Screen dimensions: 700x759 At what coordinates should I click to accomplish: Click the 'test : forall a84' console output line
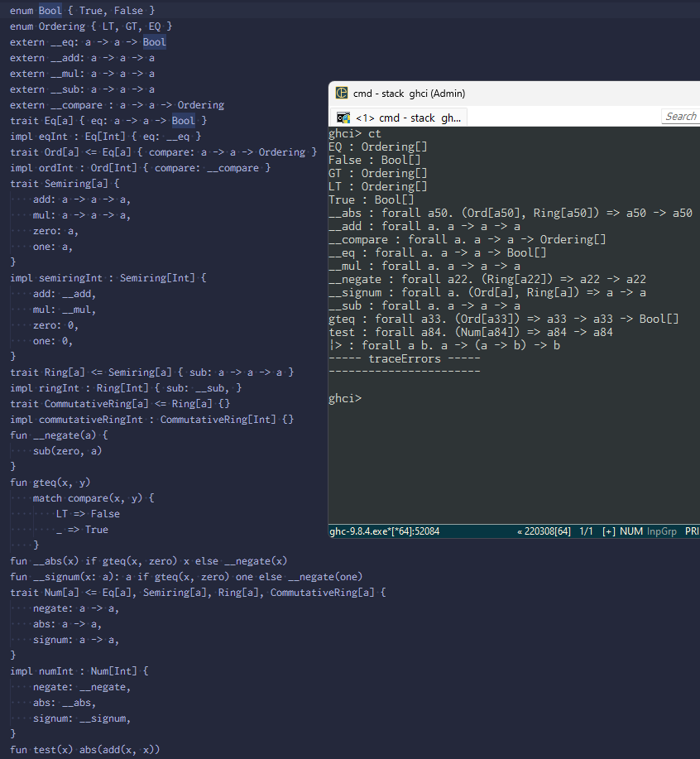(x=471, y=332)
